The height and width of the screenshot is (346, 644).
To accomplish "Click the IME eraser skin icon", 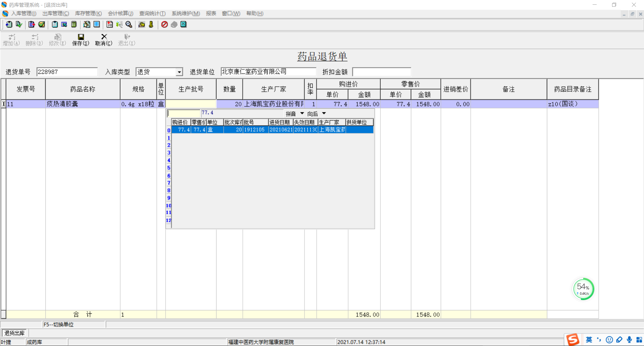I will click(x=619, y=340).
